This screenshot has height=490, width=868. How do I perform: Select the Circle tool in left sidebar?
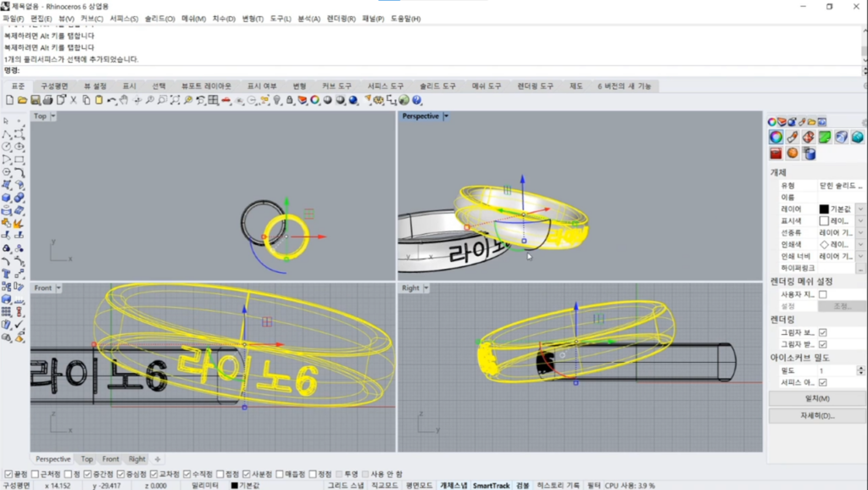(7, 147)
